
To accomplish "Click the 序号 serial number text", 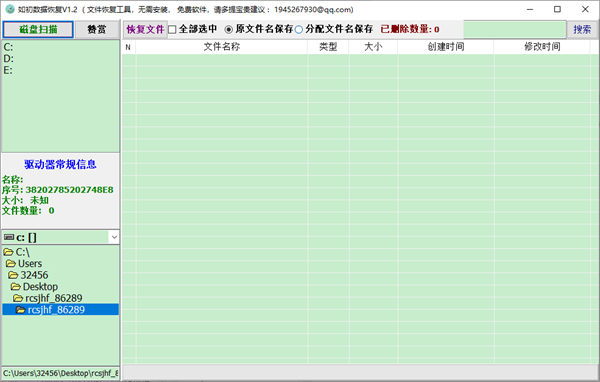I will pos(58,190).
